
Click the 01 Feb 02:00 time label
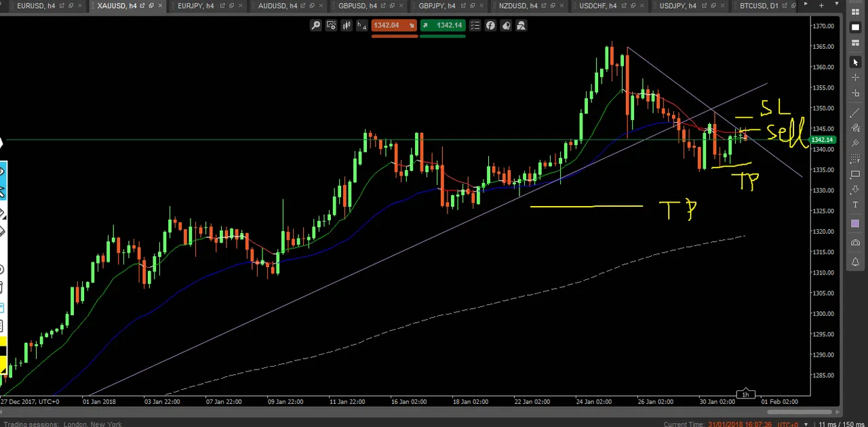click(x=779, y=401)
